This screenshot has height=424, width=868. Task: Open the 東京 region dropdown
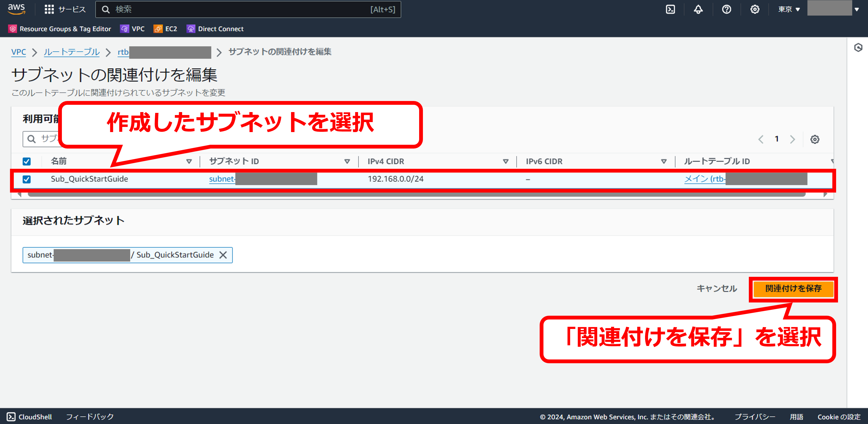tap(789, 9)
